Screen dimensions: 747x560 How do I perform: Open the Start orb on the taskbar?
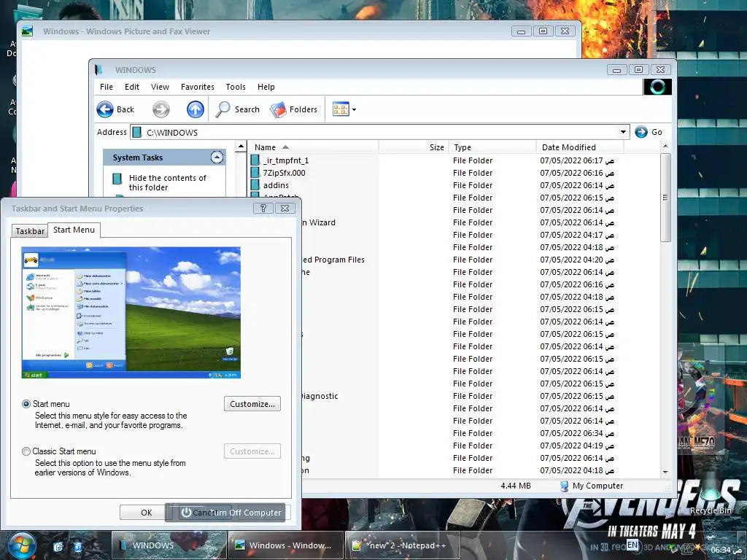point(21,545)
